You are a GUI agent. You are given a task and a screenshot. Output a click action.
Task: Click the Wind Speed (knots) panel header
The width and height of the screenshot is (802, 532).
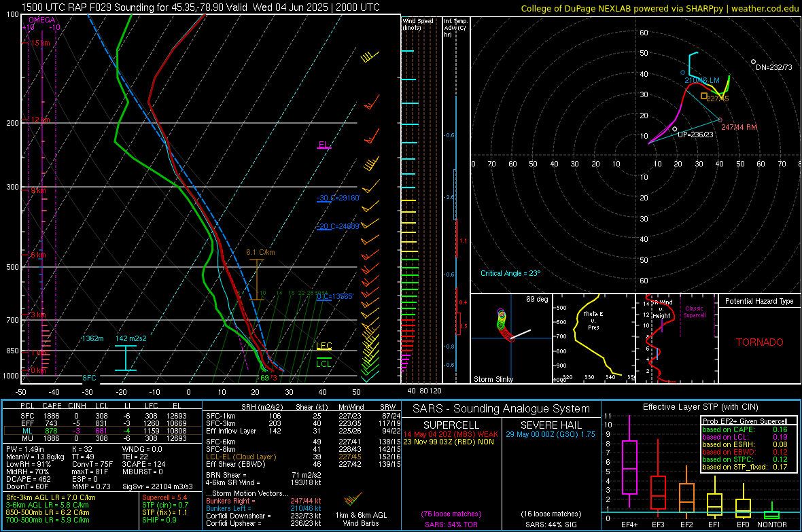tap(417, 24)
